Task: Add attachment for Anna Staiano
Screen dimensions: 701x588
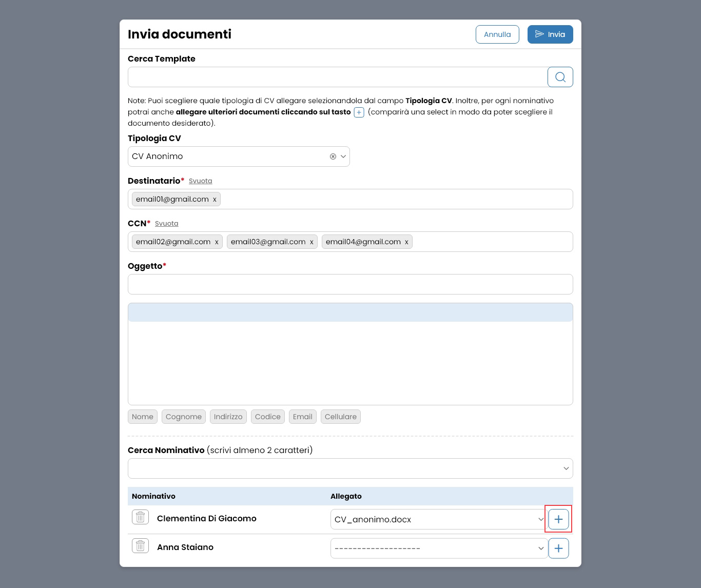Action: coord(558,548)
